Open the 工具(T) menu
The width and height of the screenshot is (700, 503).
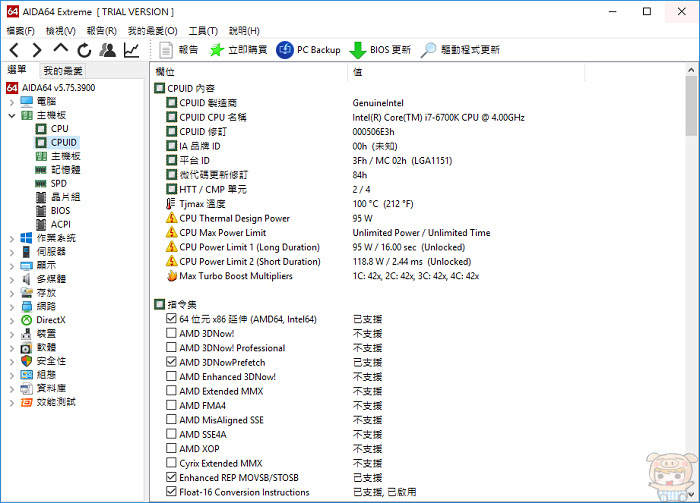(203, 31)
